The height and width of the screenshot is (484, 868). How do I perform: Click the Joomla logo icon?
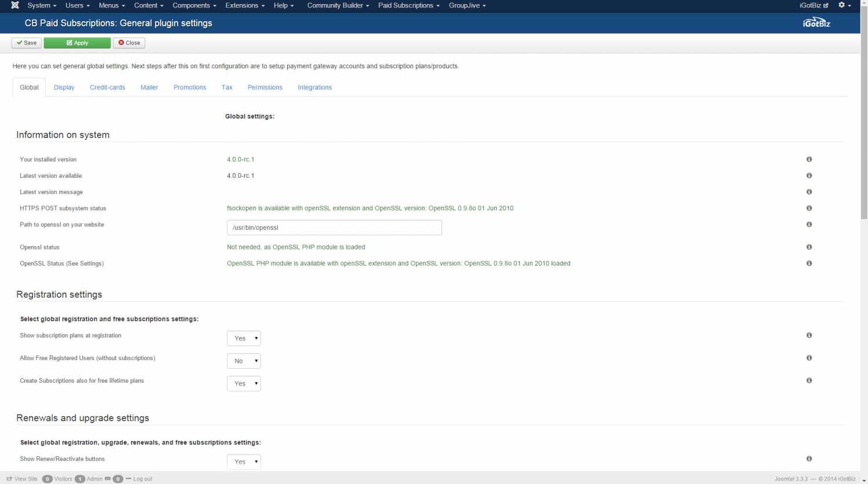[x=15, y=5]
